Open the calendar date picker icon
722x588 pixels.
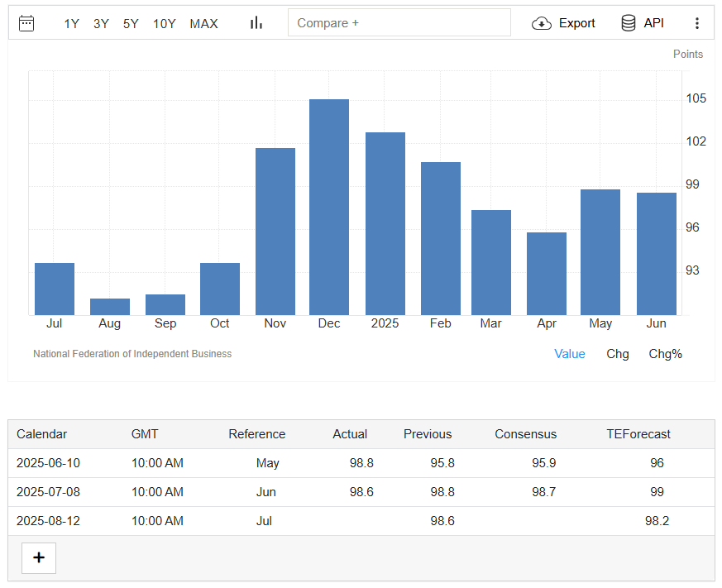(26, 23)
